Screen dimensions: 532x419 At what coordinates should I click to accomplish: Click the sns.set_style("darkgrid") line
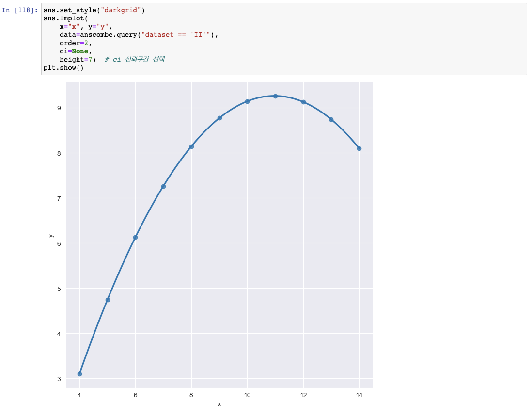(x=94, y=10)
